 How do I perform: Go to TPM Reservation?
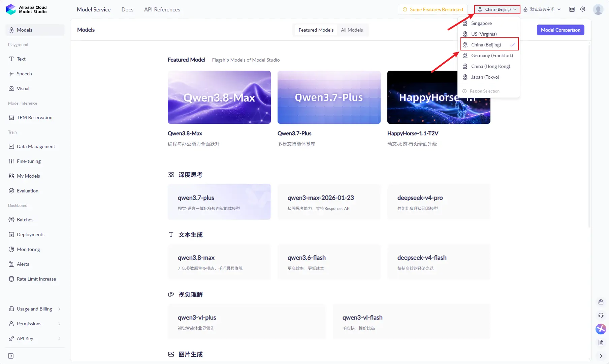[35, 117]
